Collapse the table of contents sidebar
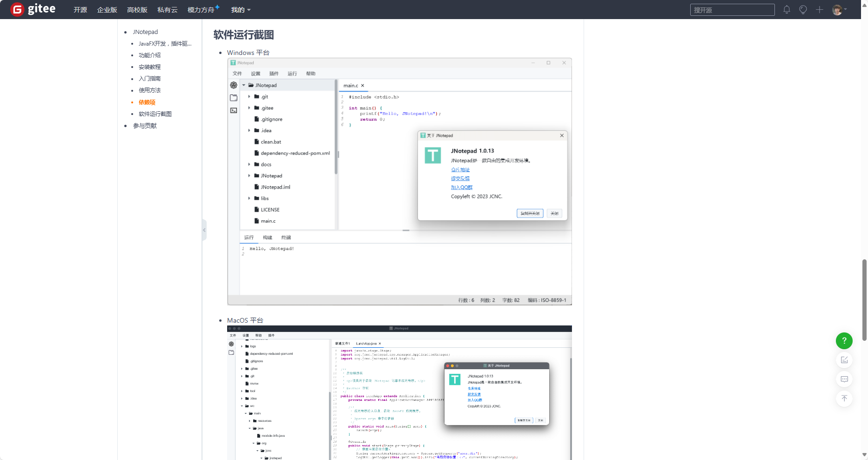Image resolution: width=868 pixels, height=460 pixels. [x=204, y=230]
